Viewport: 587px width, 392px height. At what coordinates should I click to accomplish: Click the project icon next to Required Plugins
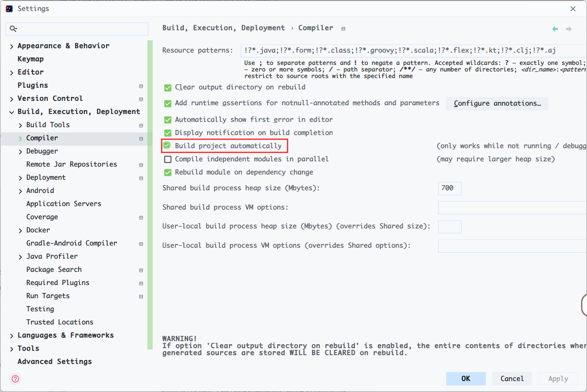[141, 283]
